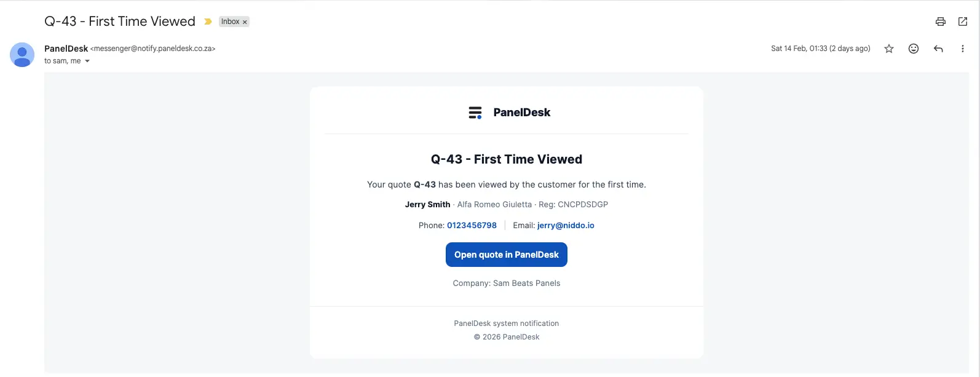Click the phone number 0123456798 link
This screenshot has height=377, width=980.
coord(472,225)
